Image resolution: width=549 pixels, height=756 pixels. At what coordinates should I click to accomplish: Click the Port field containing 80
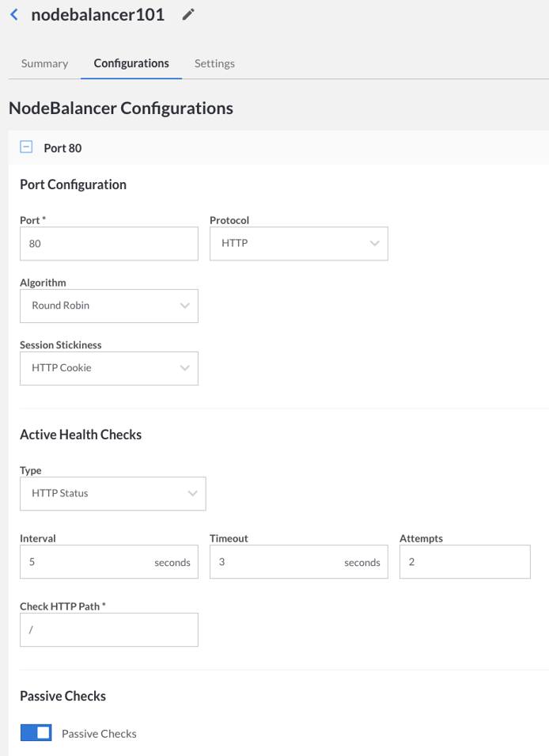coord(109,241)
